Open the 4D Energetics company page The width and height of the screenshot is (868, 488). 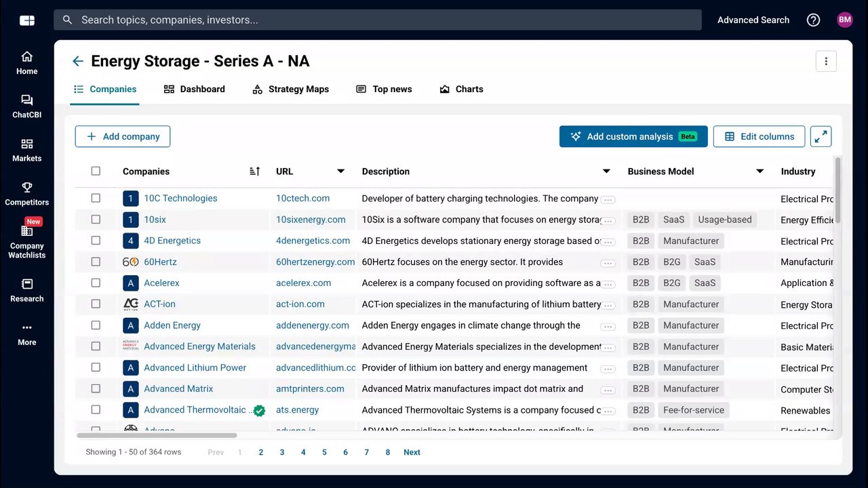point(172,241)
